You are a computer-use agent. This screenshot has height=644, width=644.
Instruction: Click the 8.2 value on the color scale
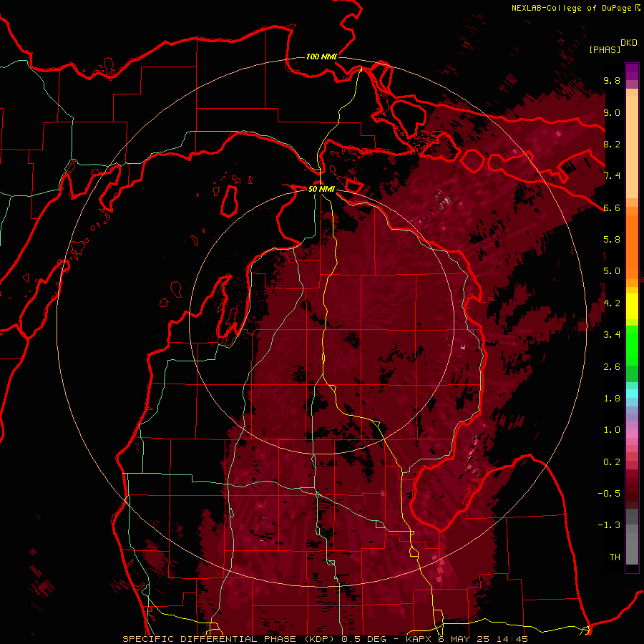pyautogui.click(x=612, y=144)
